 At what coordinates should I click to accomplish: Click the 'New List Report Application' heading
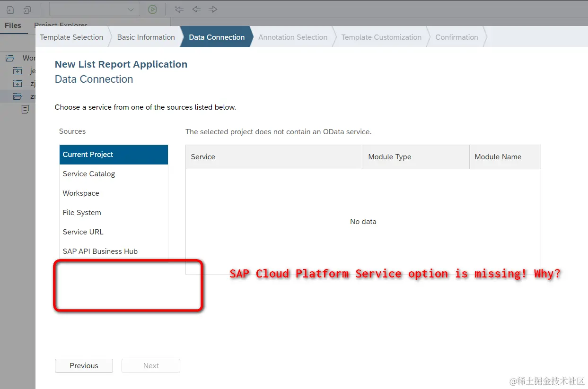[x=121, y=64]
